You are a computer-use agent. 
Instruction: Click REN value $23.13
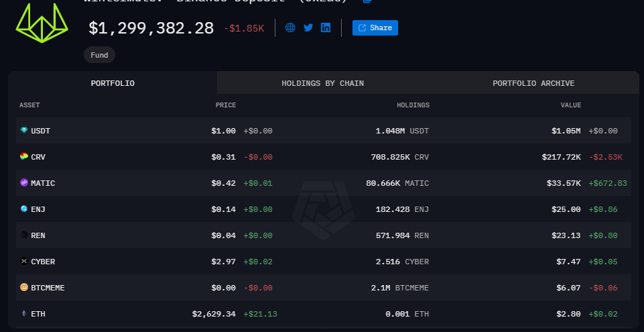566,235
